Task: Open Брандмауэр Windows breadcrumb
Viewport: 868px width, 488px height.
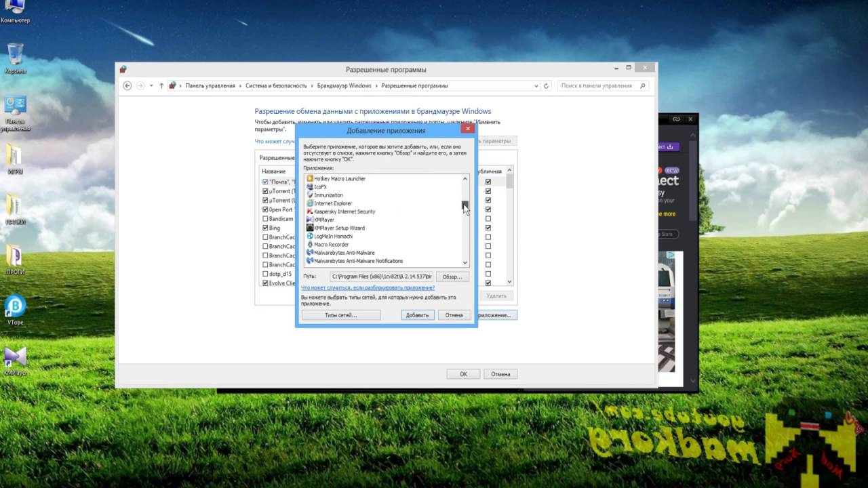Action: [x=344, y=86]
